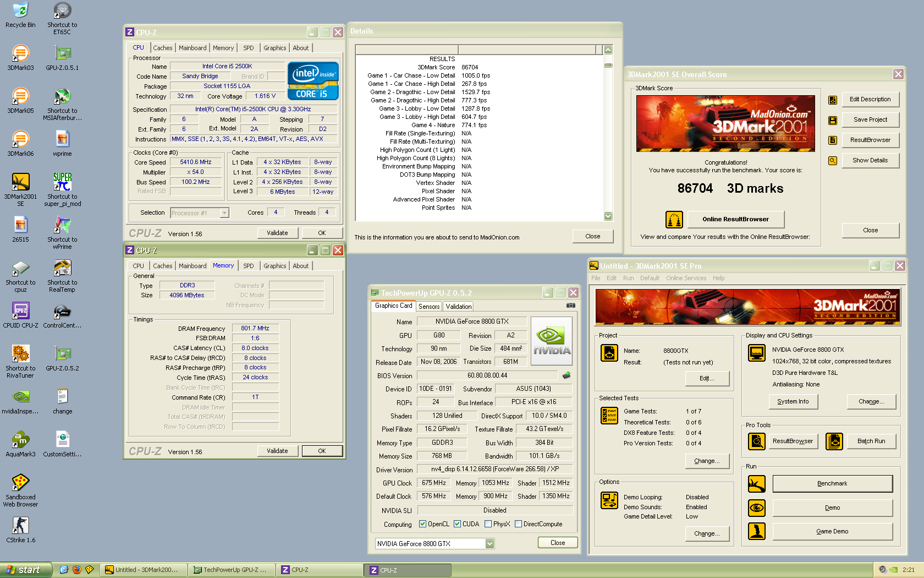Click the 3DMark Score 86704 result row
Screen dimensions: 924x578
point(479,68)
